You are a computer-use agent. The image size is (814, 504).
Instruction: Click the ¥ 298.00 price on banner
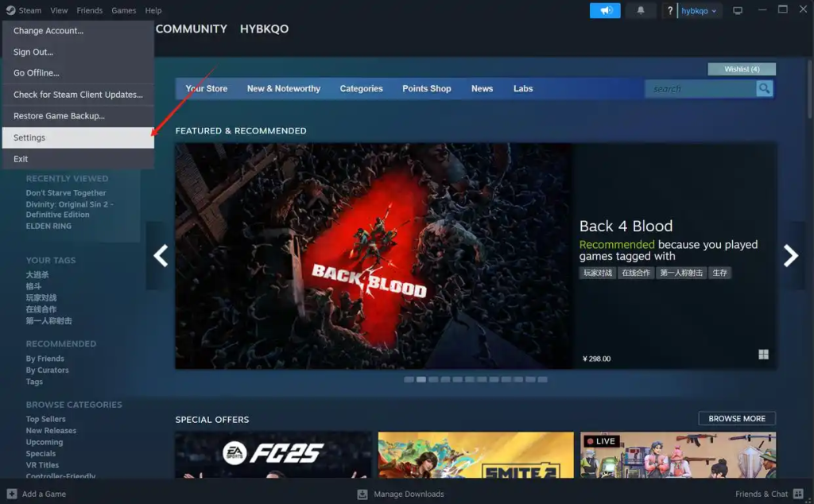tap(596, 359)
